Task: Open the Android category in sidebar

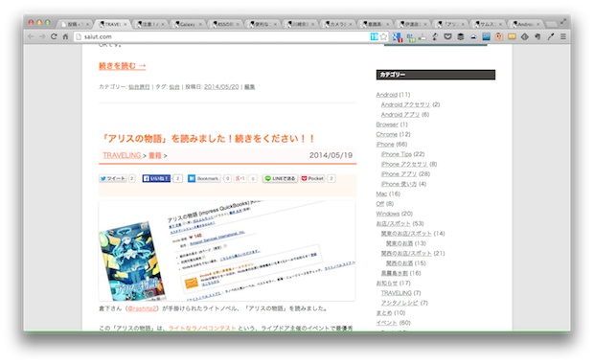Action: click(386, 95)
